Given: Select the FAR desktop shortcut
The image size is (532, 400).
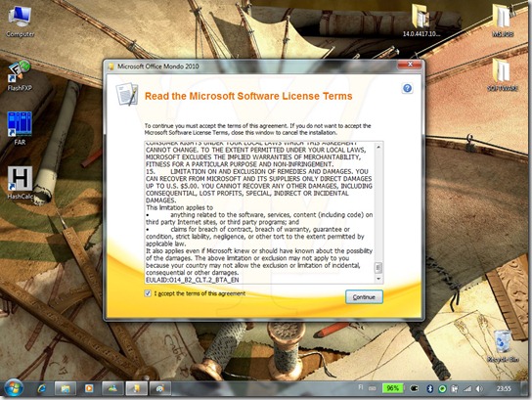Looking at the screenshot, I should (20, 128).
